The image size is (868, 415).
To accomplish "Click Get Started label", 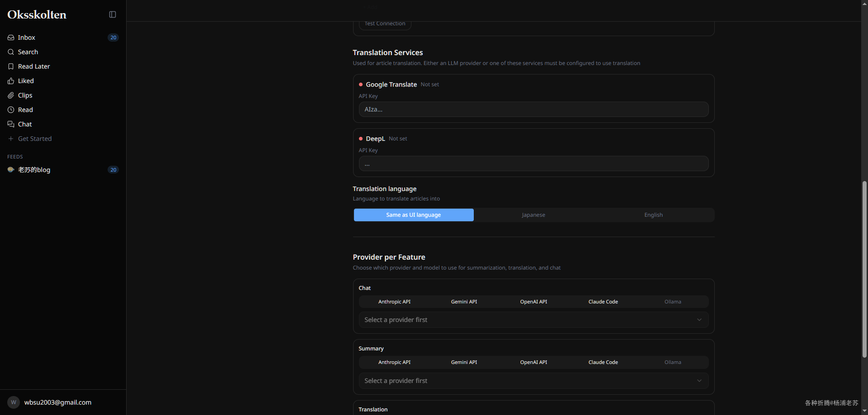I will 35,139.
